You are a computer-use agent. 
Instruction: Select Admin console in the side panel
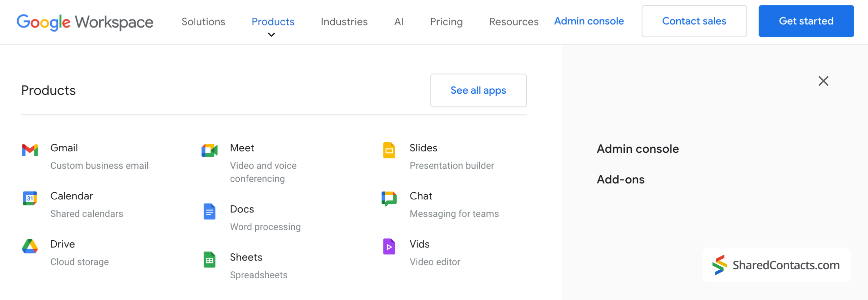[x=638, y=149]
